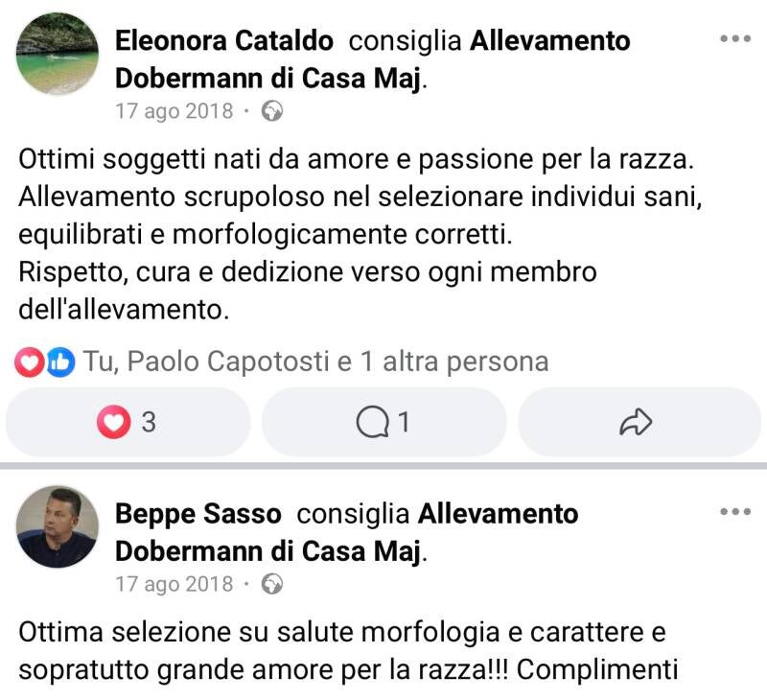Open Eleonora Cataldo's profile name link

point(224,41)
